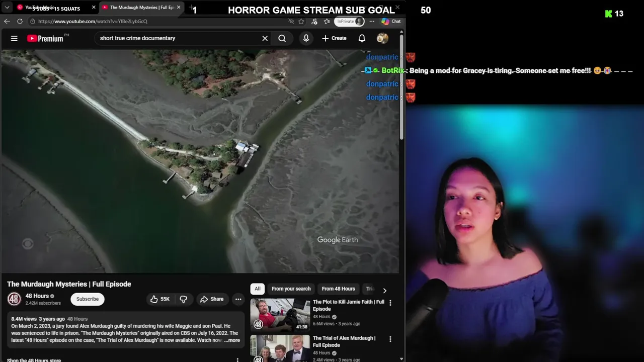The image size is (644, 362).
Task: Click the 48 Hours link in description
Action: tap(77, 319)
